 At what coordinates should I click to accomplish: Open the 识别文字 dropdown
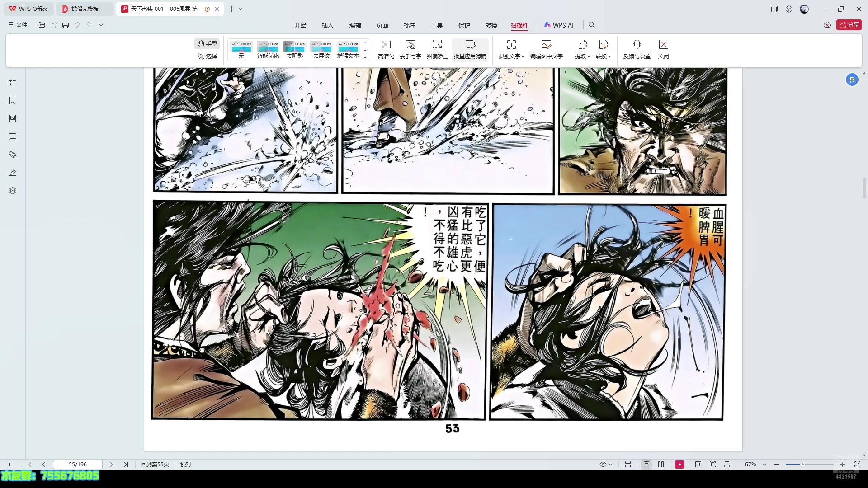(x=511, y=50)
